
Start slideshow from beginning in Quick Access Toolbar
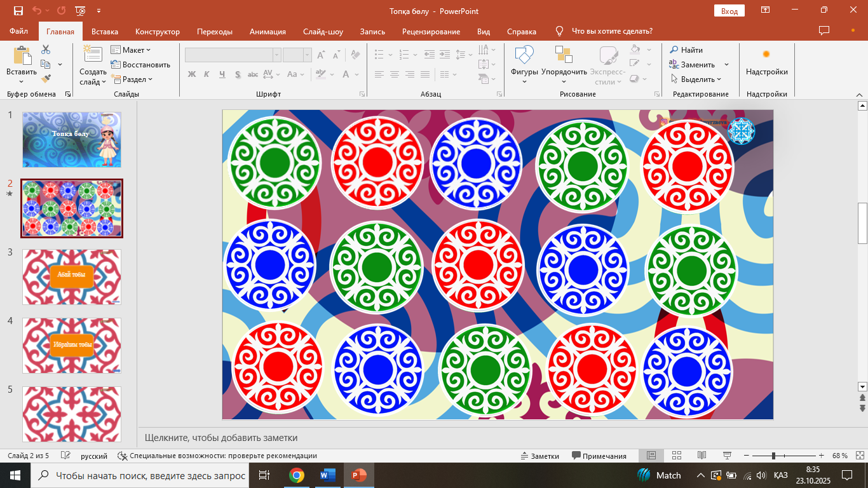pos(80,11)
